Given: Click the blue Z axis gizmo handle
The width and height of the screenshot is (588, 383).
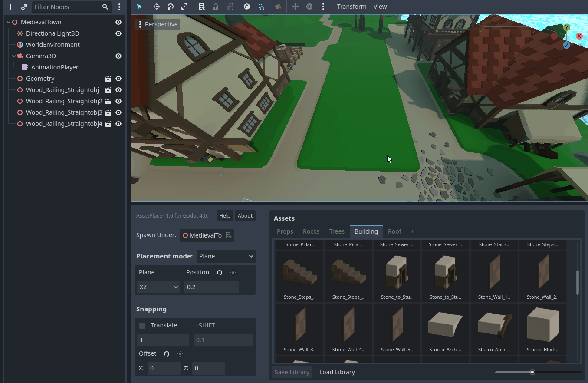Looking at the screenshot, I should (x=567, y=45).
